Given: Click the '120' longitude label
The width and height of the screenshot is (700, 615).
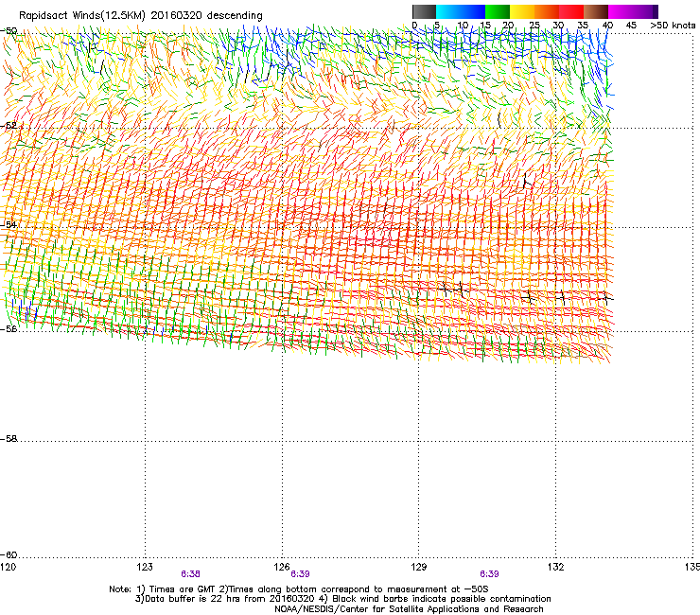Looking at the screenshot, I should [x=8, y=567].
